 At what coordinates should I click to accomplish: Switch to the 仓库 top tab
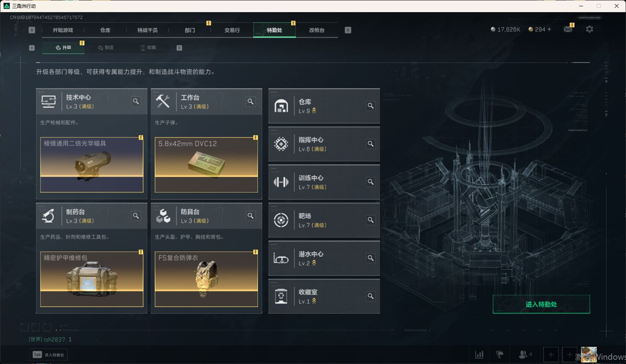[105, 30]
